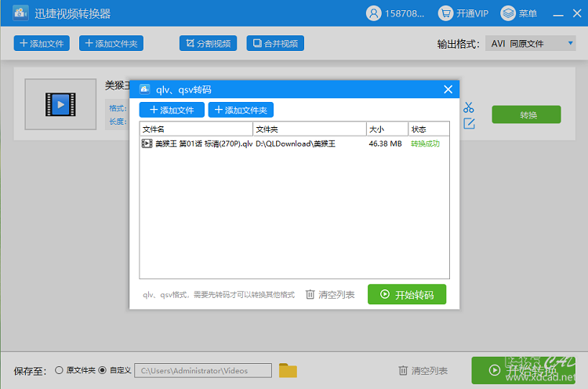Image resolution: width=588 pixels, height=389 pixels.
Task: Click the film icon beside the qlv file
Action: (x=147, y=144)
